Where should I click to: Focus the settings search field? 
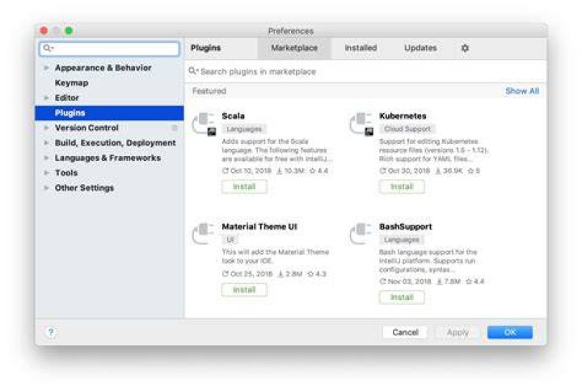click(x=109, y=48)
